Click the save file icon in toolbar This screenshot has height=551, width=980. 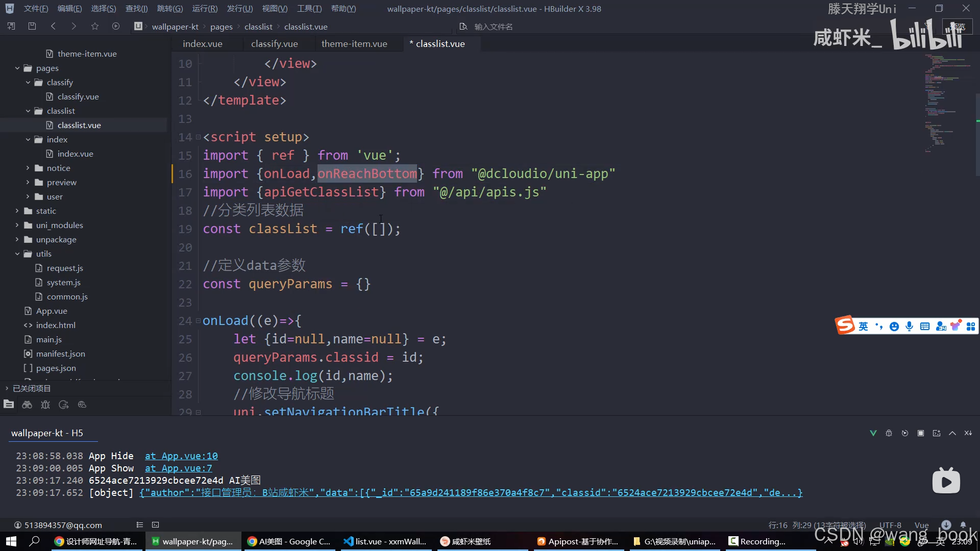32,26
